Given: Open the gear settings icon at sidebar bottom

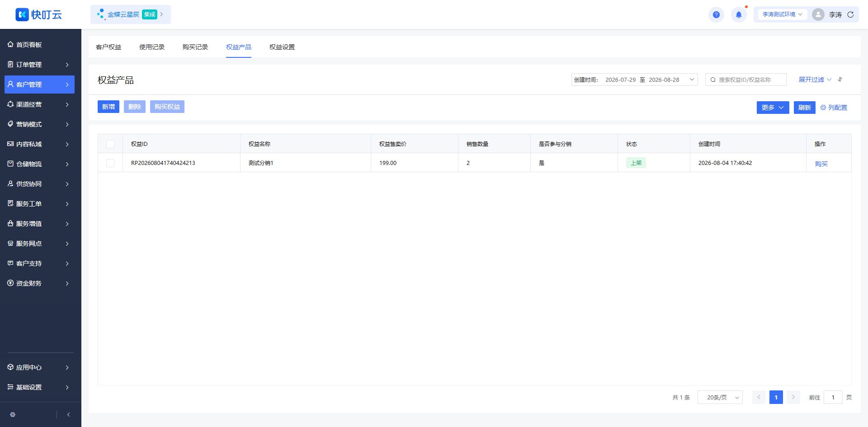Looking at the screenshot, I should (13, 414).
